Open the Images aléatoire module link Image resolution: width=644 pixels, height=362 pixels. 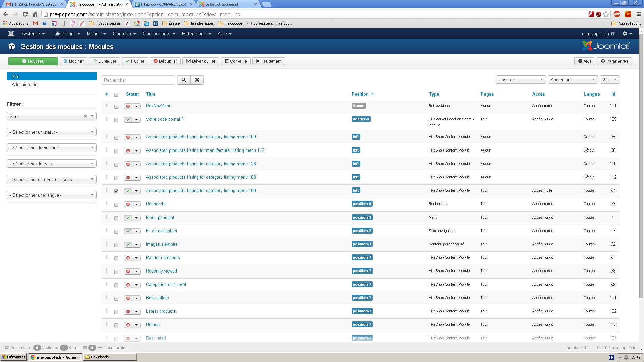[x=162, y=244]
